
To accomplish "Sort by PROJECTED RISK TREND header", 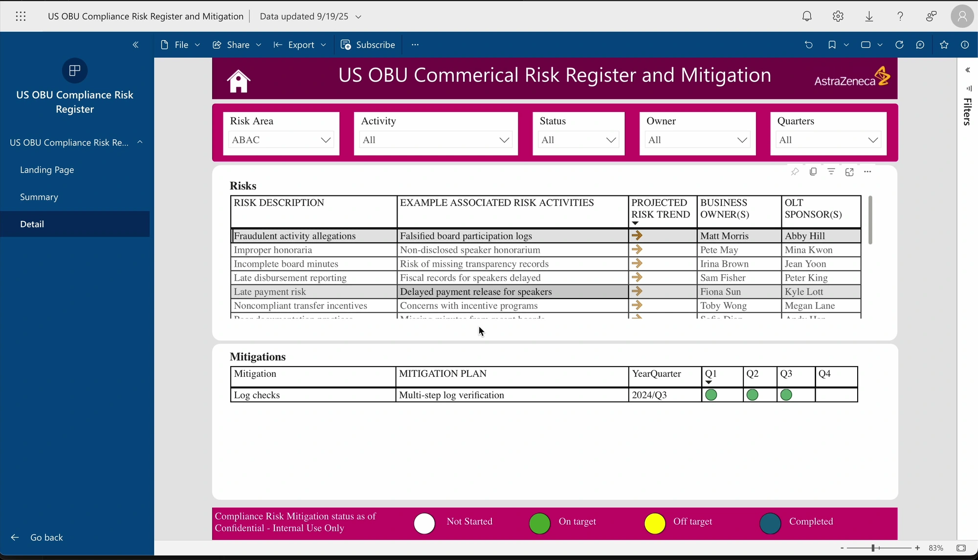I will [x=662, y=212].
